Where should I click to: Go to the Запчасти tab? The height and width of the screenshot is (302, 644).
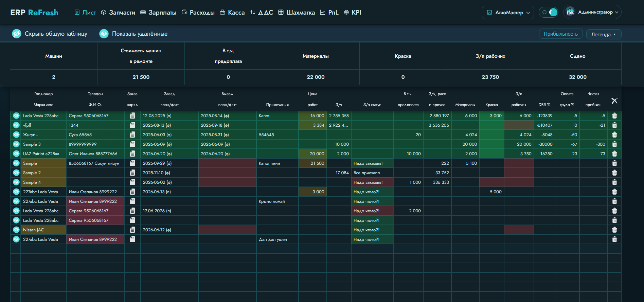pos(118,13)
